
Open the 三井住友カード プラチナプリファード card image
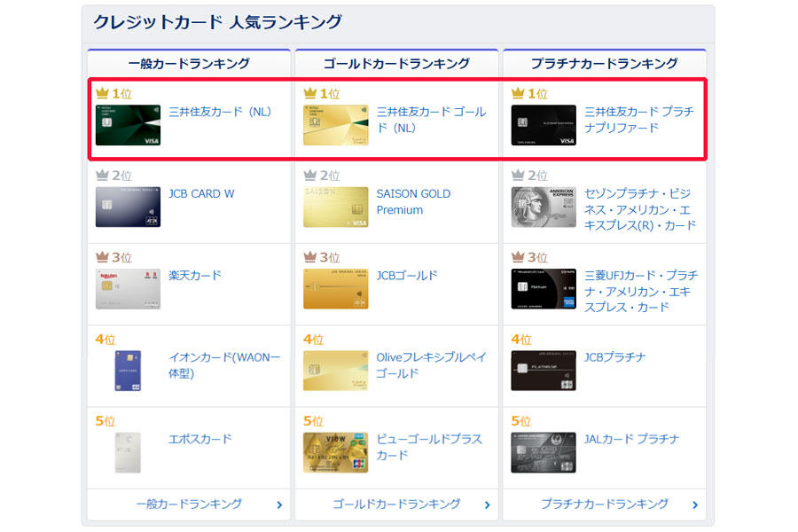[544, 125]
